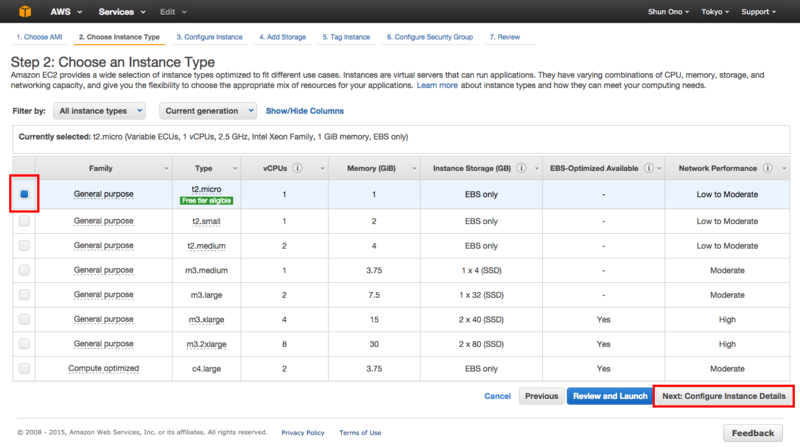The image size is (800, 447).
Task: Click the m3.medium type label
Action: (206, 270)
